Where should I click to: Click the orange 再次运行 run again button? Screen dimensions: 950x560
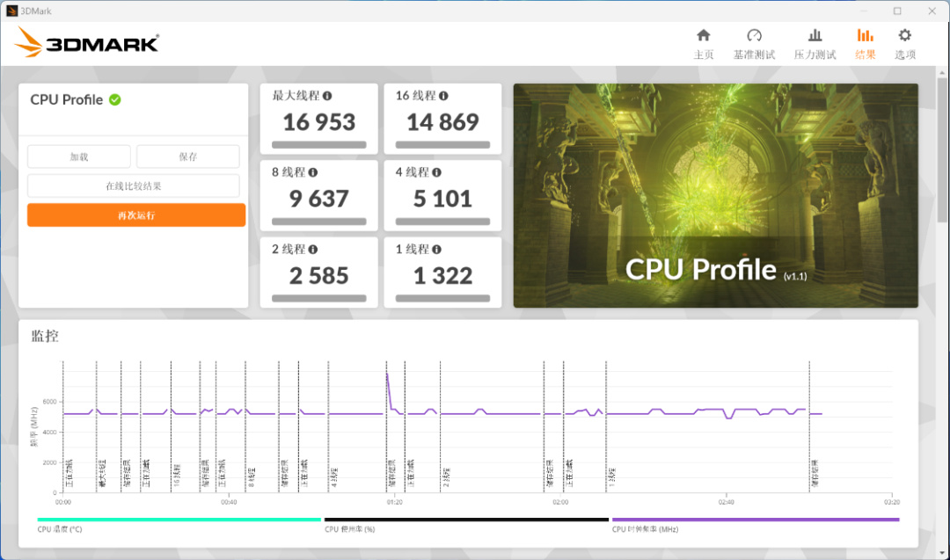pyautogui.click(x=136, y=215)
